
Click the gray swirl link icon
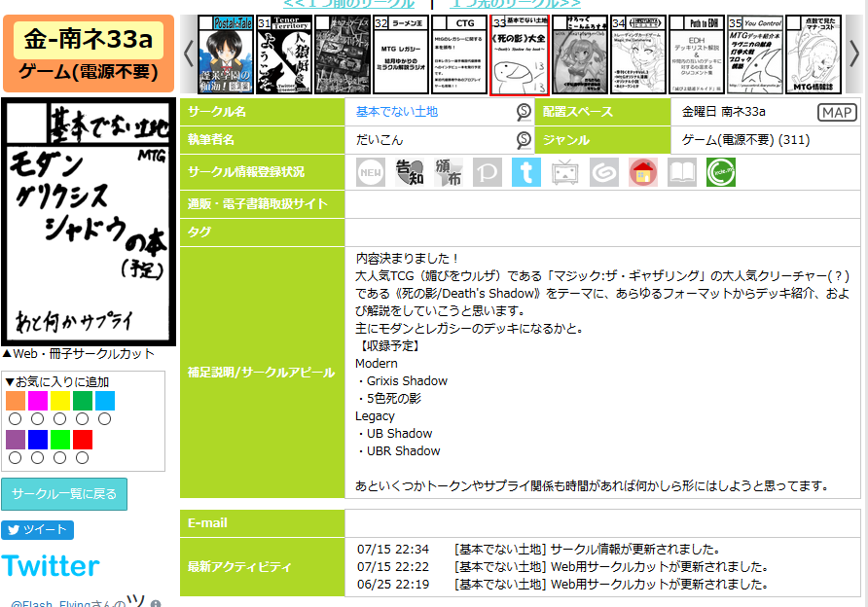pos(604,172)
